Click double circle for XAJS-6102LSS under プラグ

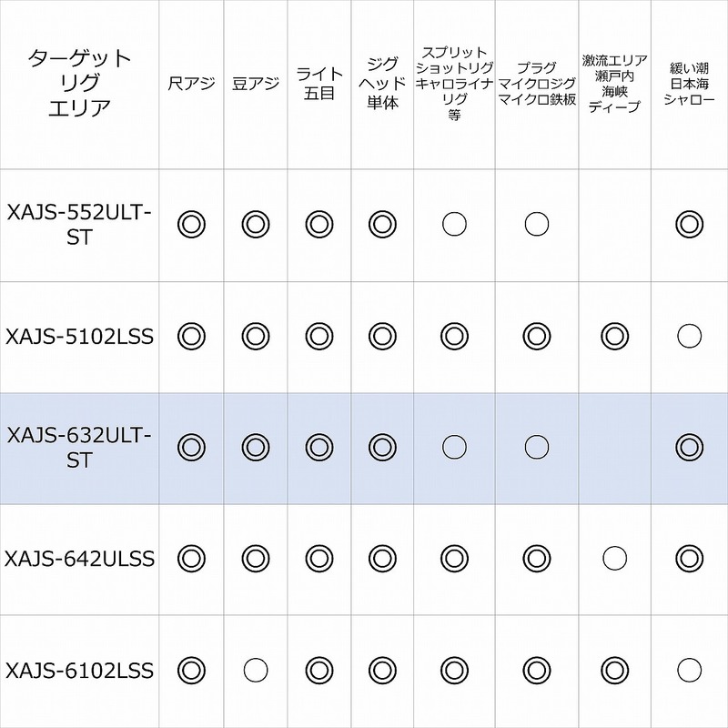538,671
